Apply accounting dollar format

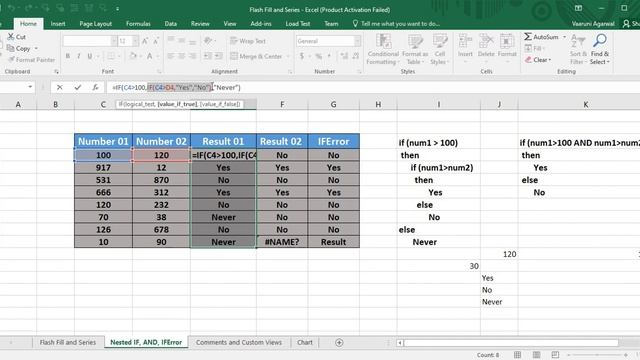302,56
